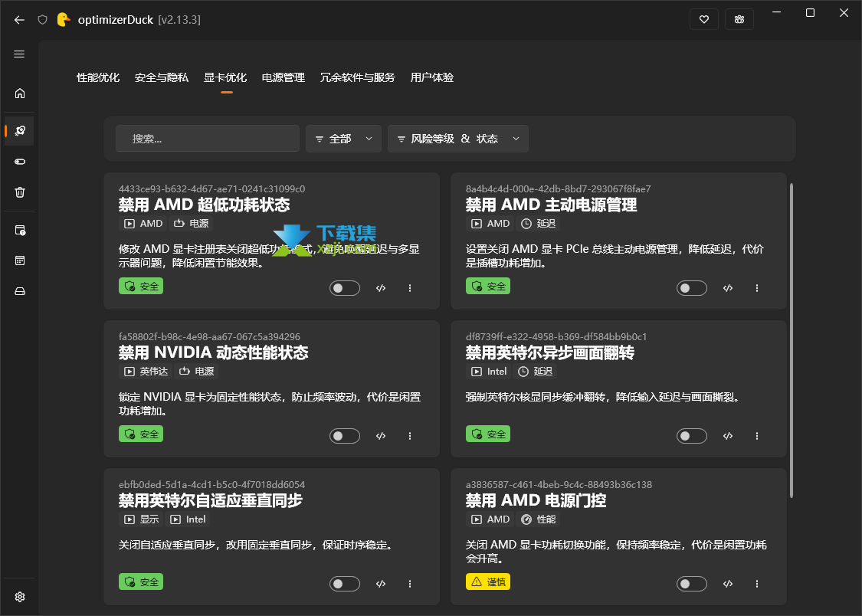This screenshot has width=862, height=616.
Task: Open more options for 禁用 AMD 主动电源管理
Action: pyautogui.click(x=757, y=288)
